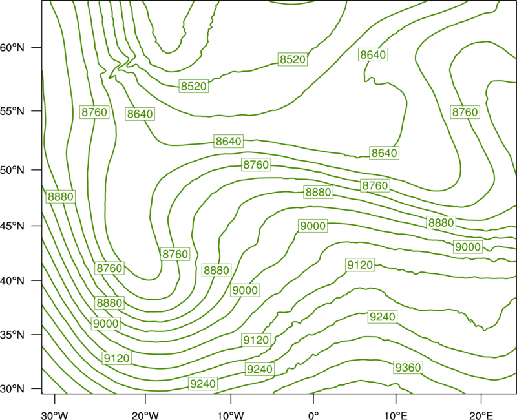517x420 pixels.
Task: Click the 55°N latitude axis label
Action: [x=12, y=111]
